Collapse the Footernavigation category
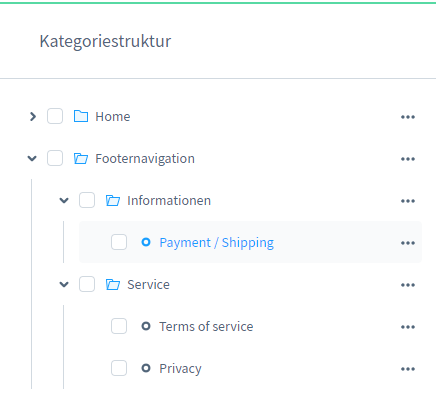Screen dimensions: 436x399 32,158
